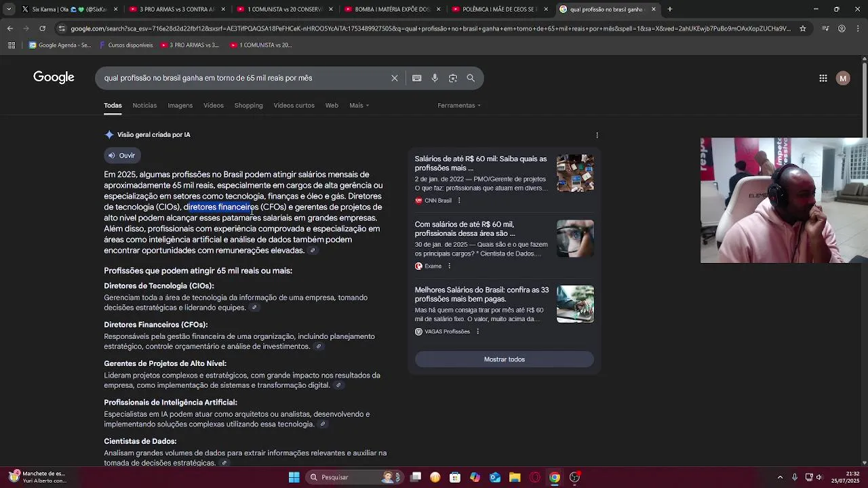The height and width of the screenshot is (488, 868).
Task: Open the Google account avatar M
Action: pos(843,79)
